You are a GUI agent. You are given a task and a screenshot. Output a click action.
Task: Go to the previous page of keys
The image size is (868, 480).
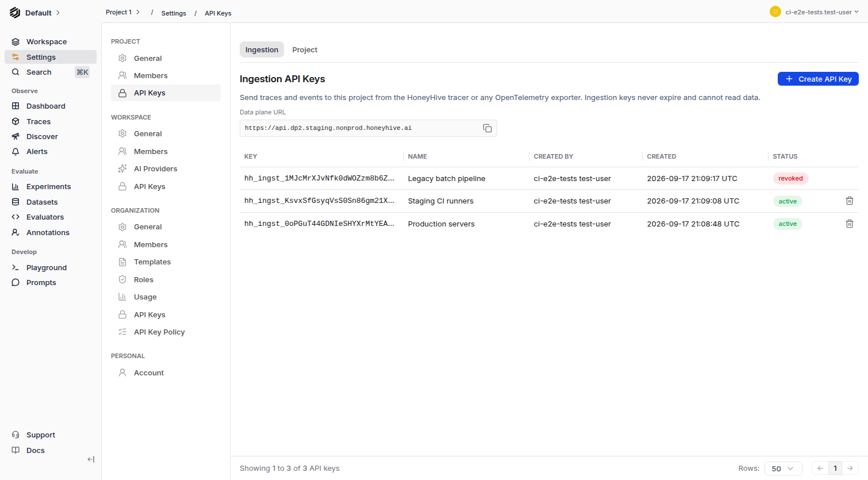pyautogui.click(x=820, y=469)
